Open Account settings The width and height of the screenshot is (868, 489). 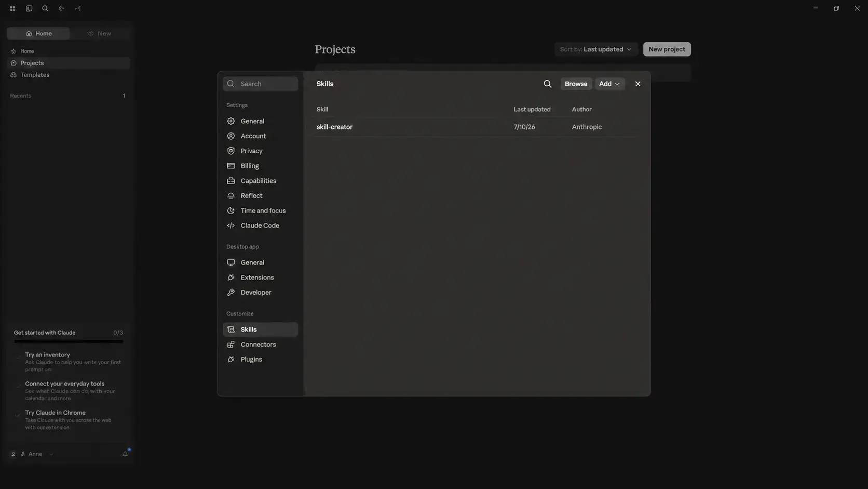(260, 136)
